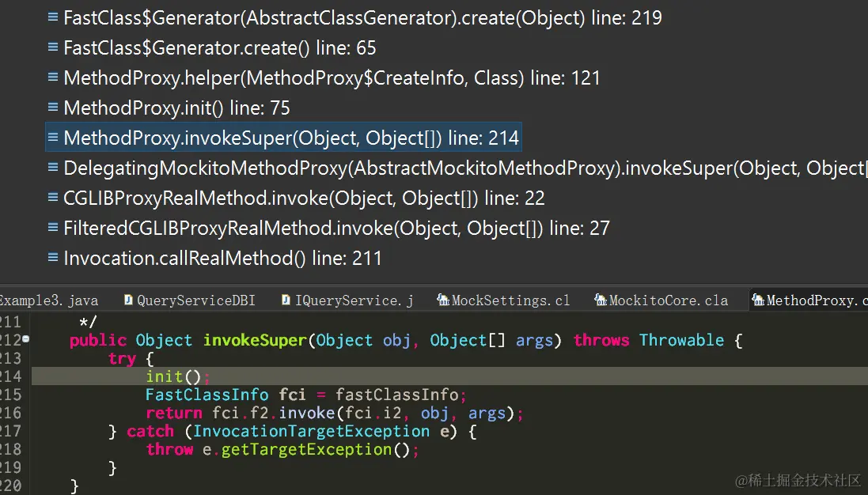868x495 pixels.
Task: Switch to MockitoCore.cla editor tab
Action: (661, 300)
